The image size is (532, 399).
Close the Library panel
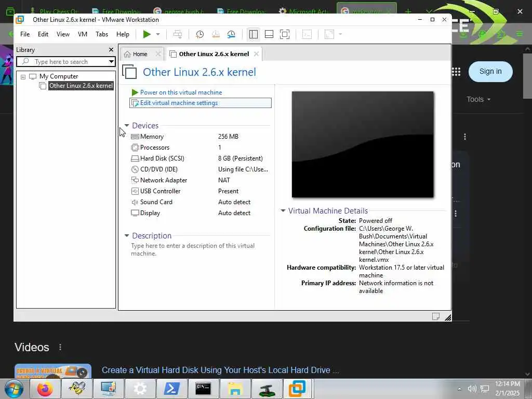click(x=111, y=50)
